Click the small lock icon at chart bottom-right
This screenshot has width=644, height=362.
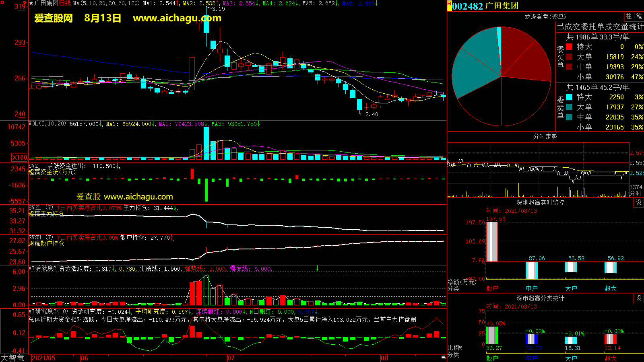[x=443, y=357]
